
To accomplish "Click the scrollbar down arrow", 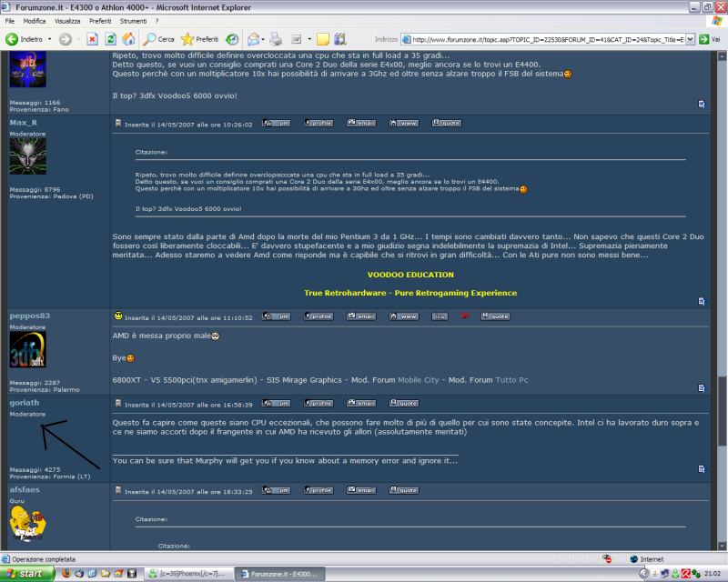I will (x=722, y=546).
